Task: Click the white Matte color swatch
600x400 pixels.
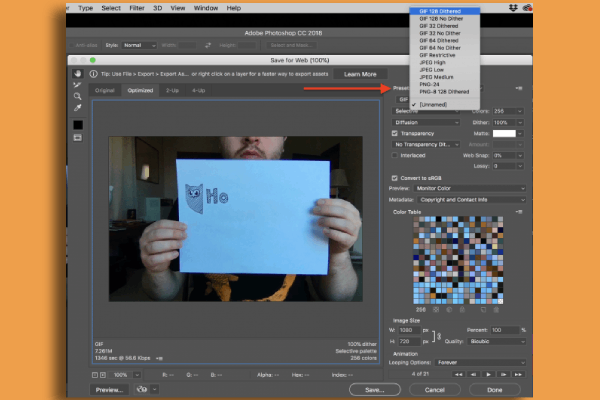Action: (x=504, y=133)
